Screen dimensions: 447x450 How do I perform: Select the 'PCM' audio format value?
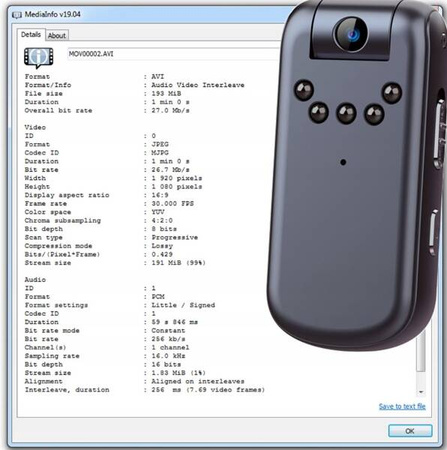point(158,297)
